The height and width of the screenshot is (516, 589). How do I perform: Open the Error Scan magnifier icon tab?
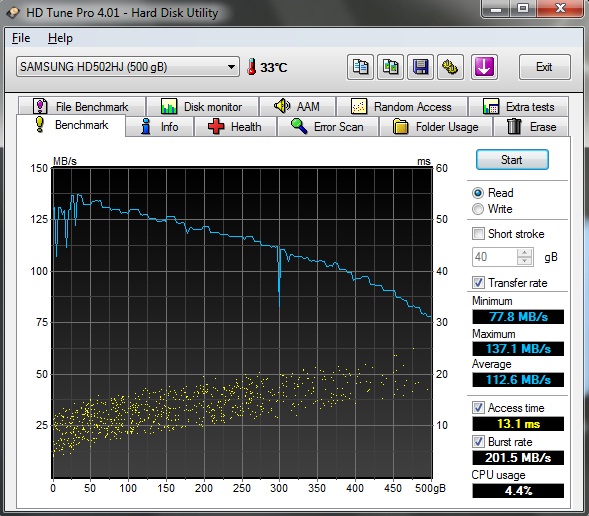(299, 126)
